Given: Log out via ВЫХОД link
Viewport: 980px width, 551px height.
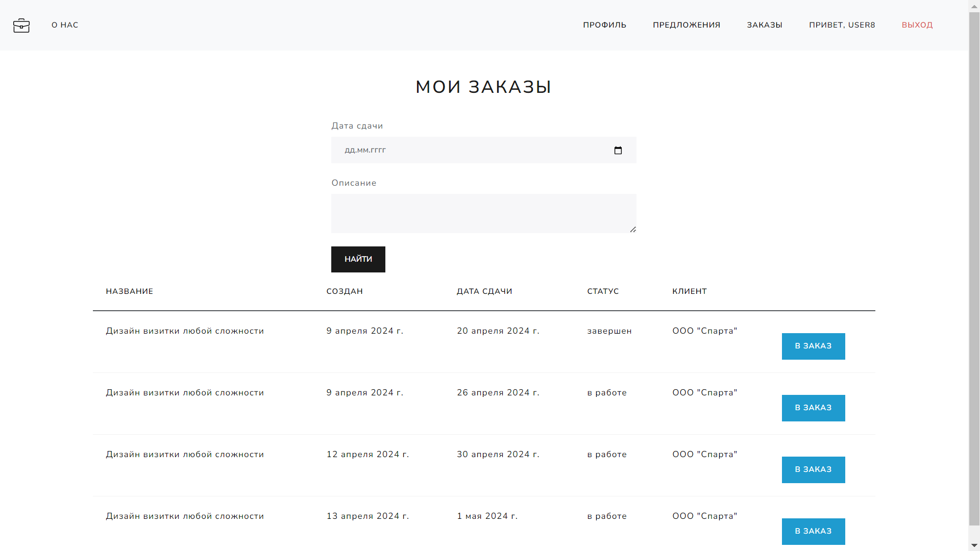Looking at the screenshot, I should pyautogui.click(x=917, y=25).
